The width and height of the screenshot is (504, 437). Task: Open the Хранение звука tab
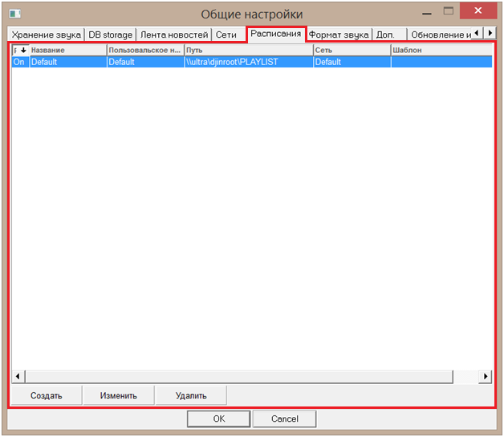point(47,35)
